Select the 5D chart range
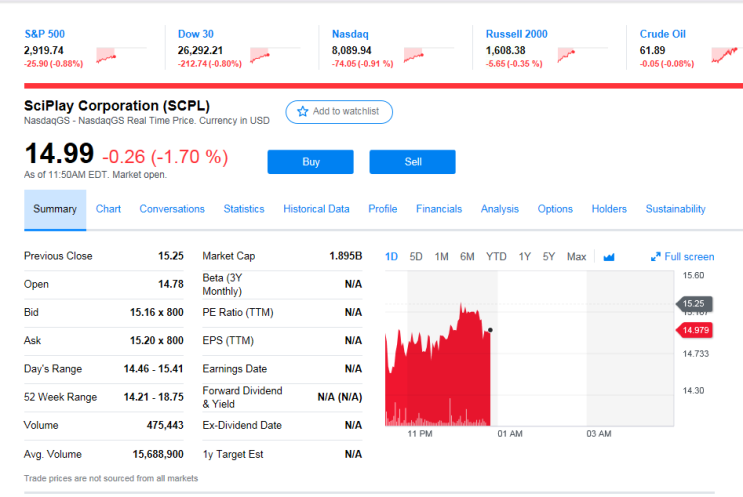The image size is (743, 497). (x=416, y=257)
